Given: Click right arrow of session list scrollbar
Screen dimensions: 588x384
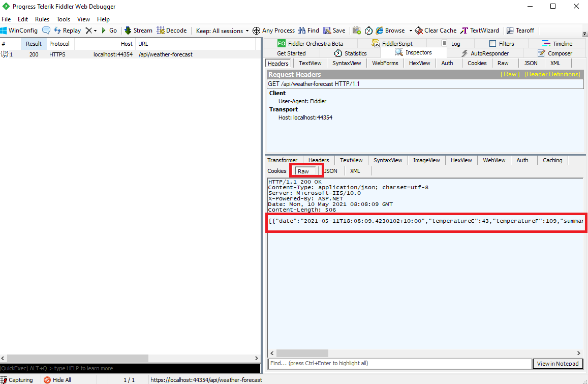Looking at the screenshot, I should tap(257, 359).
